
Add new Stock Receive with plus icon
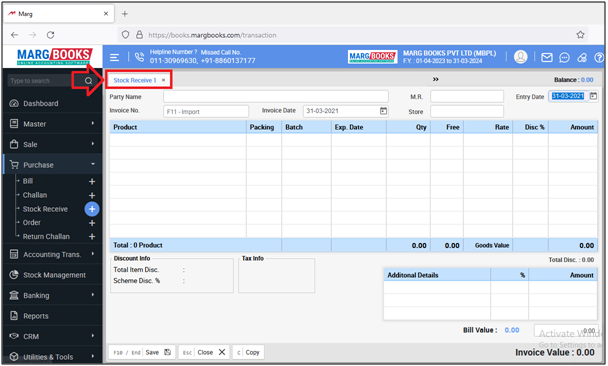[x=92, y=209]
